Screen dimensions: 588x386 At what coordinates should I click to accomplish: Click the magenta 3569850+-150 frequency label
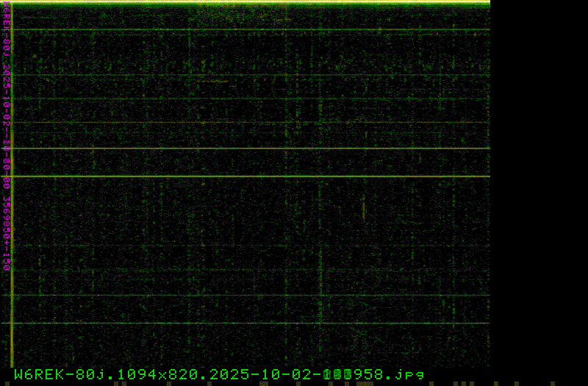pyautogui.click(x=7, y=232)
